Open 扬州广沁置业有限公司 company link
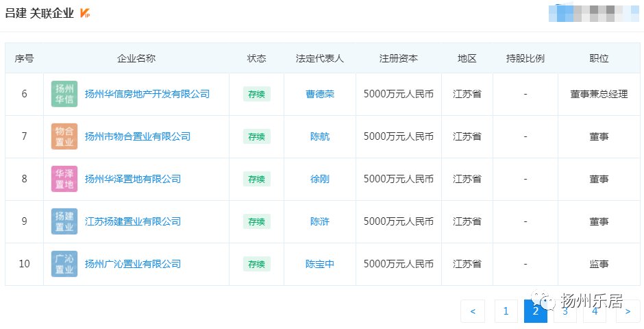The height and width of the screenshot is (329, 644). pos(133,264)
